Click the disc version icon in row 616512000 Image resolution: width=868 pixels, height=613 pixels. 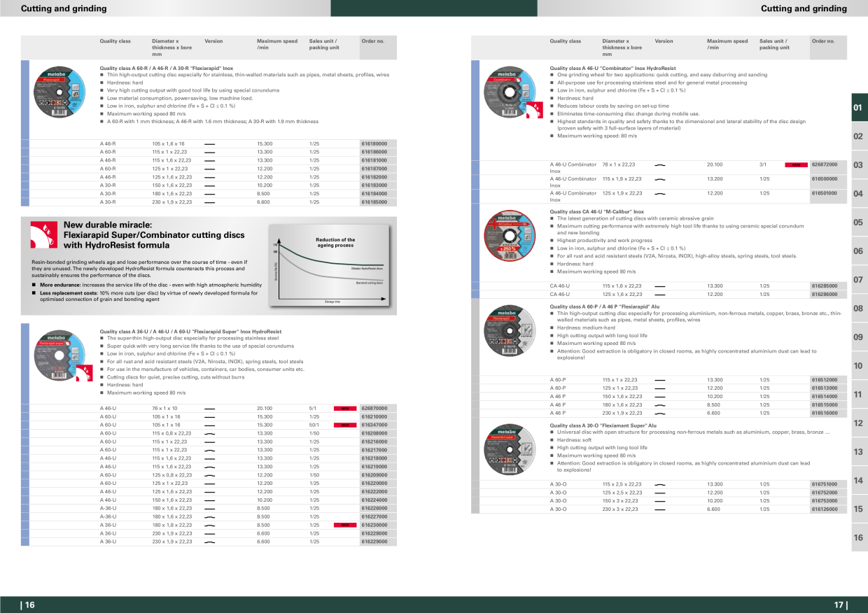pos(660,380)
